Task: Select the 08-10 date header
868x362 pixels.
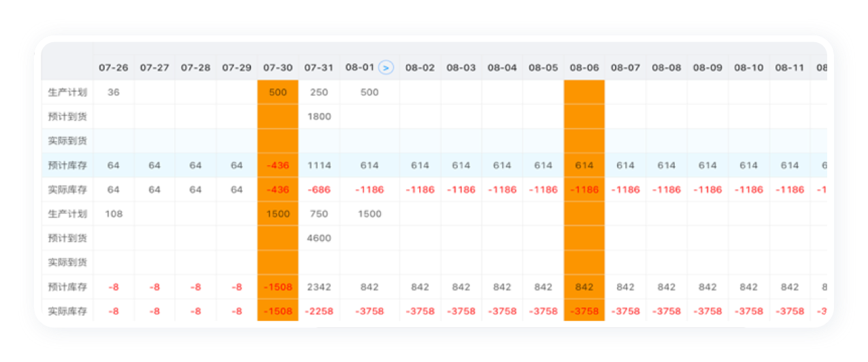Action: (x=749, y=67)
